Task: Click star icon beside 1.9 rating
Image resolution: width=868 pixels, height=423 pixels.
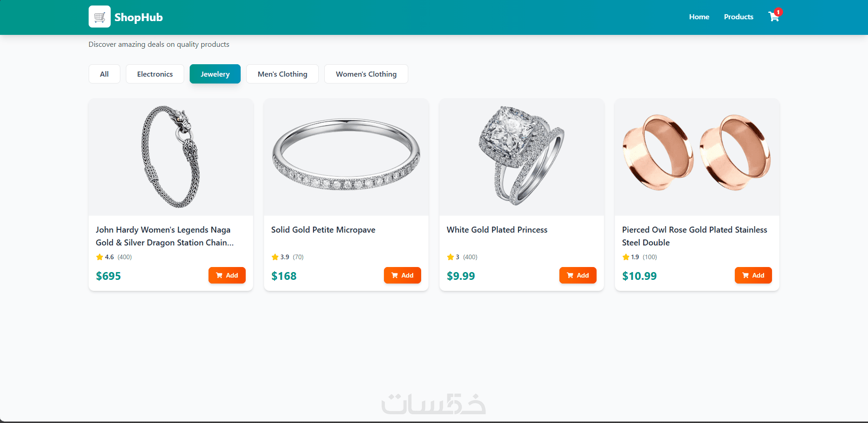Action: coord(626,257)
